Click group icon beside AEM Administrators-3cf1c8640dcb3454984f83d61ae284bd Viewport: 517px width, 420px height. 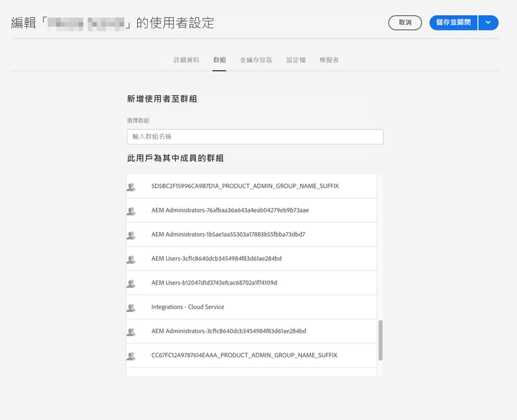pos(131,332)
